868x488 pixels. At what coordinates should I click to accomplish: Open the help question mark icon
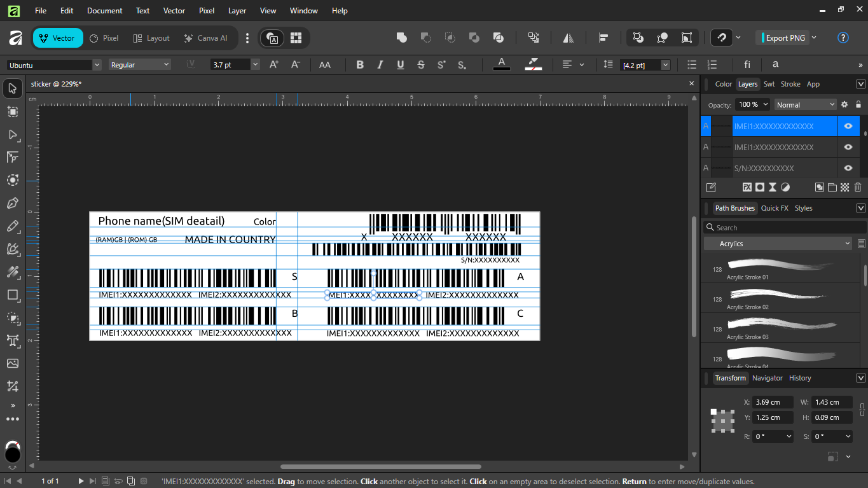click(843, 38)
